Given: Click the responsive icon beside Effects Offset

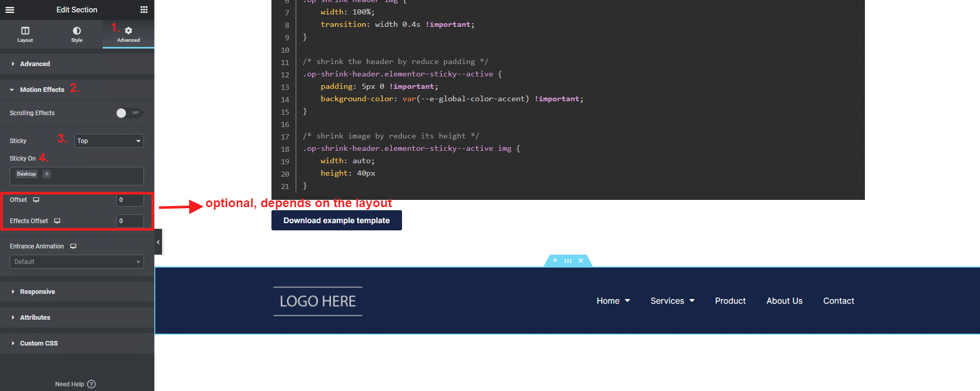Looking at the screenshot, I should point(57,221).
